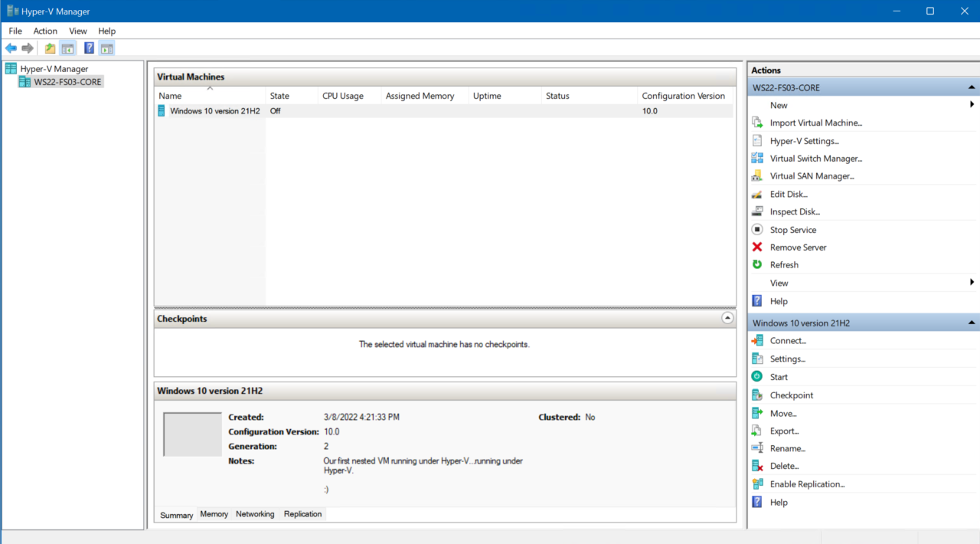Click Help under Windows 10 version 21H2 actions

coord(779,503)
